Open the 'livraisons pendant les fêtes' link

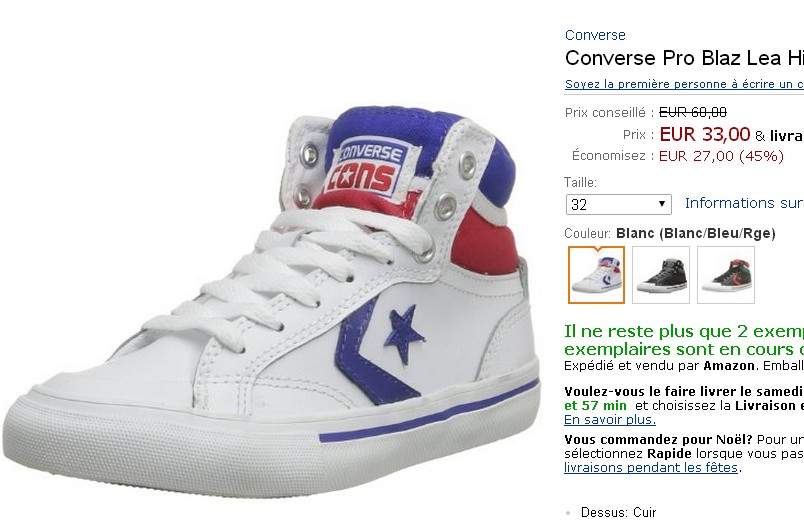pos(651,467)
